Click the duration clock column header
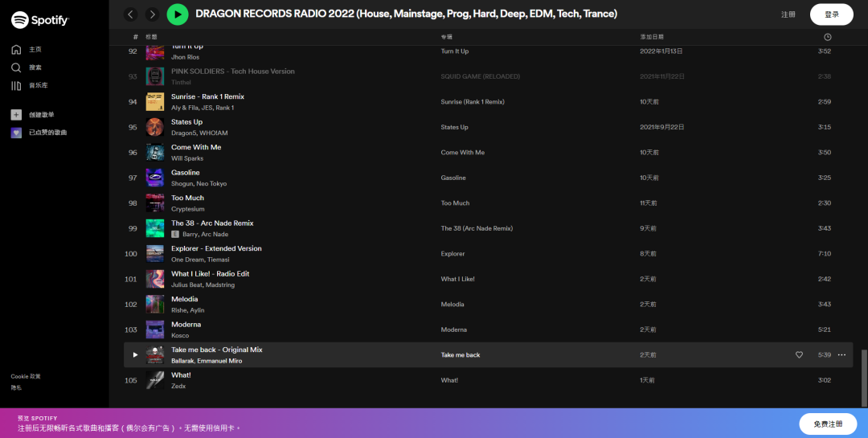Viewport: 868px width, 438px height. (828, 37)
